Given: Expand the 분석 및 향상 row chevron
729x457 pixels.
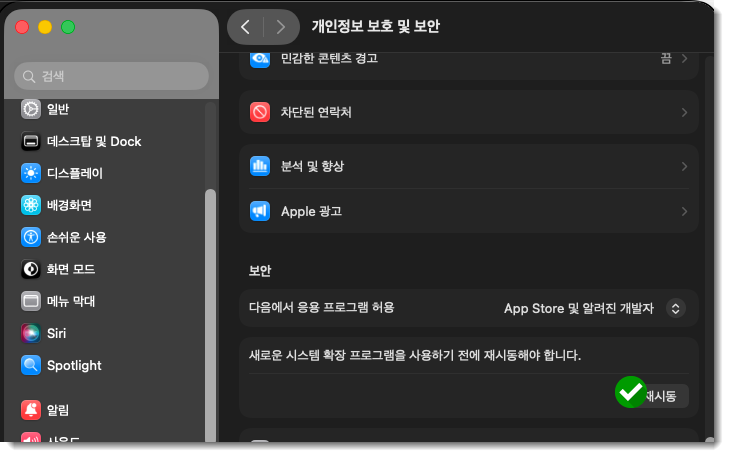Looking at the screenshot, I should 684,166.
